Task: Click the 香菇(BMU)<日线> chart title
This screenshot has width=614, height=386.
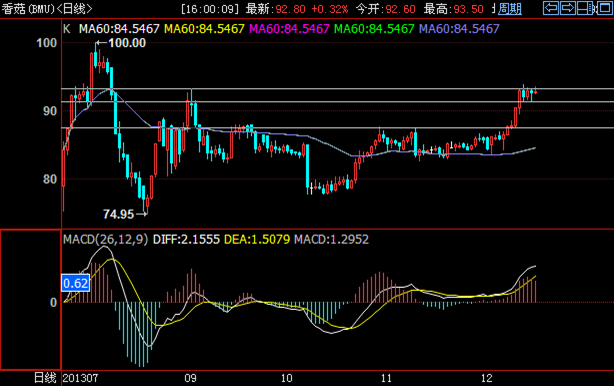Action: click(47, 9)
